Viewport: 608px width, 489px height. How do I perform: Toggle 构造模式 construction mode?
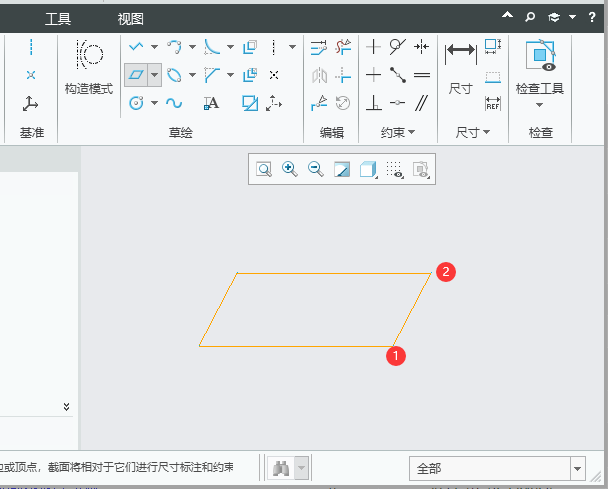pyautogui.click(x=88, y=66)
